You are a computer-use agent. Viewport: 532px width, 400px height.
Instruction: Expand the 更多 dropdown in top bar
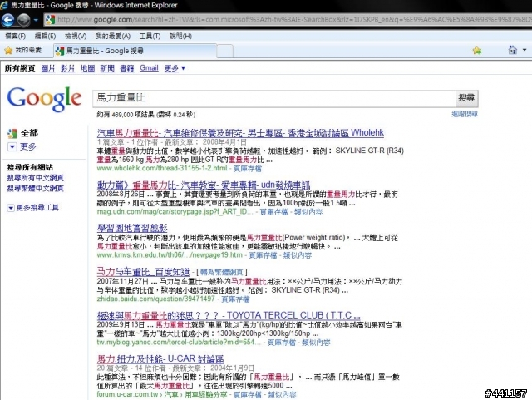(175, 68)
